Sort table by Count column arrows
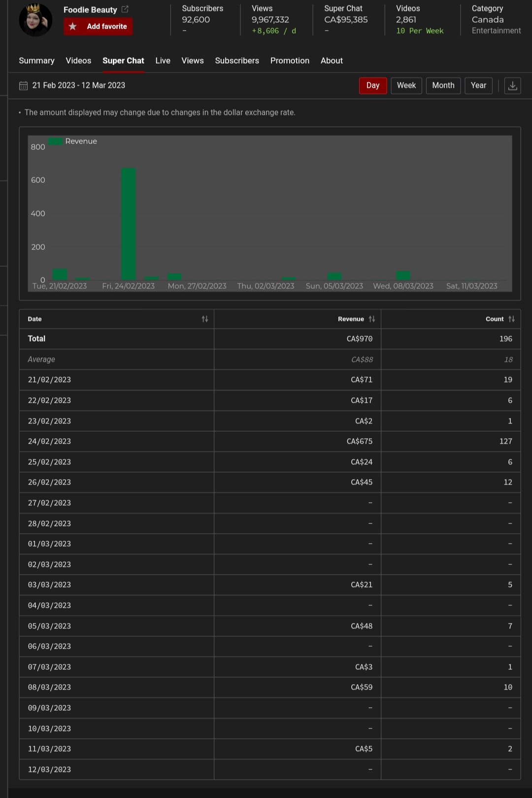This screenshot has width=532, height=798. pyautogui.click(x=512, y=319)
